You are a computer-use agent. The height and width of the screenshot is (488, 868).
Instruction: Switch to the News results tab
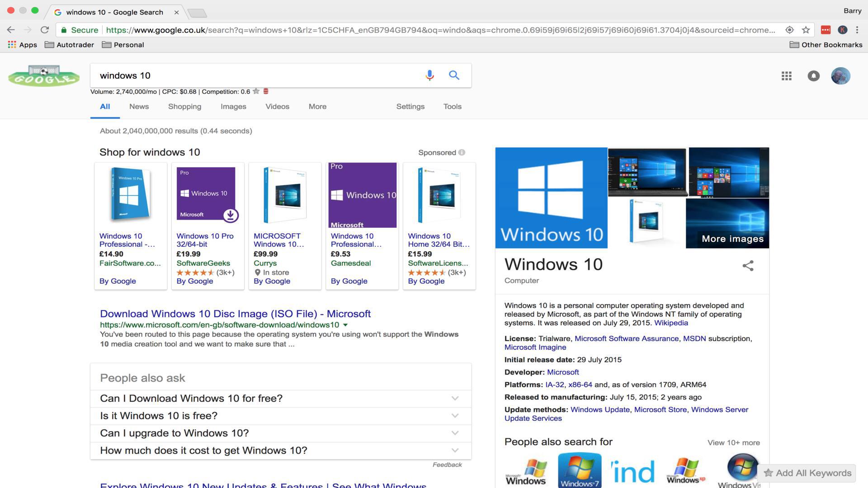(x=139, y=107)
